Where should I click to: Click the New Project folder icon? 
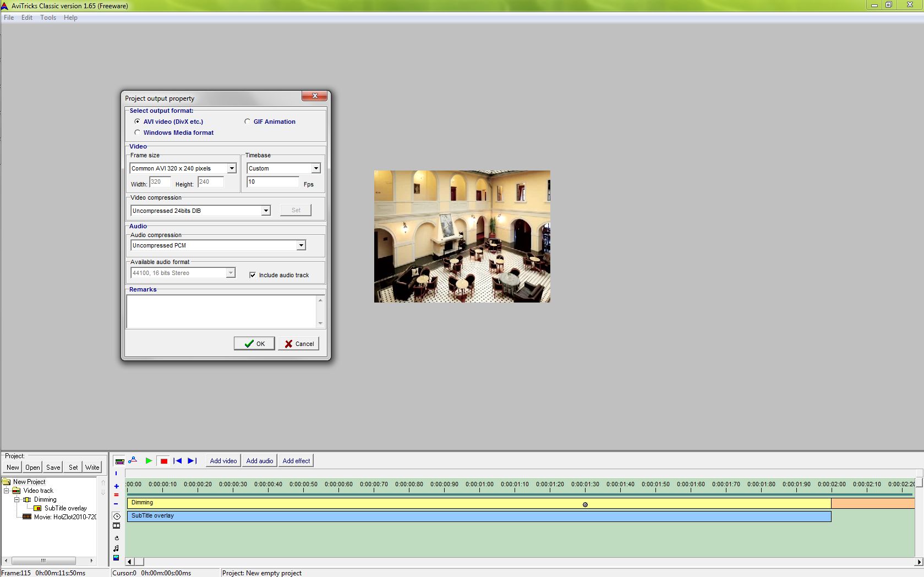pos(7,482)
